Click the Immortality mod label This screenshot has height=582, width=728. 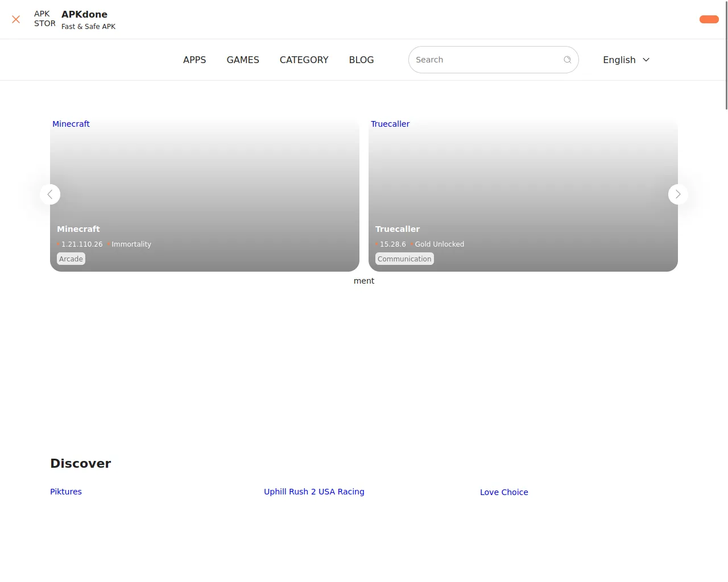coord(131,244)
